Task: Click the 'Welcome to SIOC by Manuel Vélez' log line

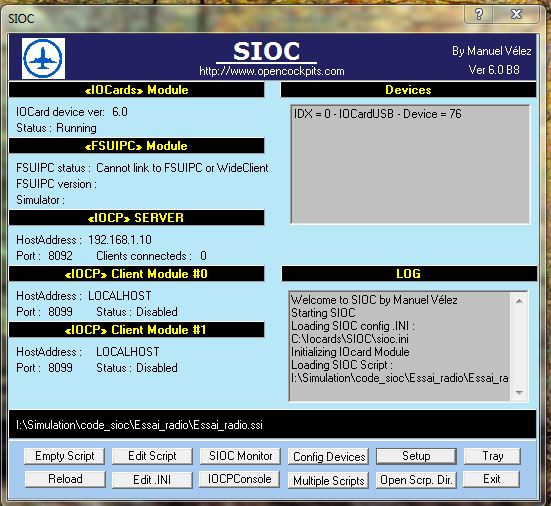Action: [374, 300]
